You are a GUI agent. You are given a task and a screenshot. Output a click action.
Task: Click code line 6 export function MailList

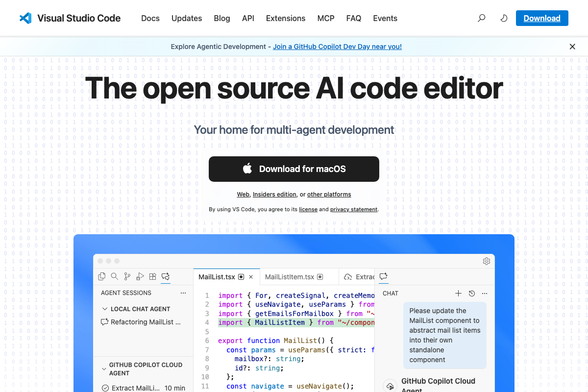click(x=275, y=341)
